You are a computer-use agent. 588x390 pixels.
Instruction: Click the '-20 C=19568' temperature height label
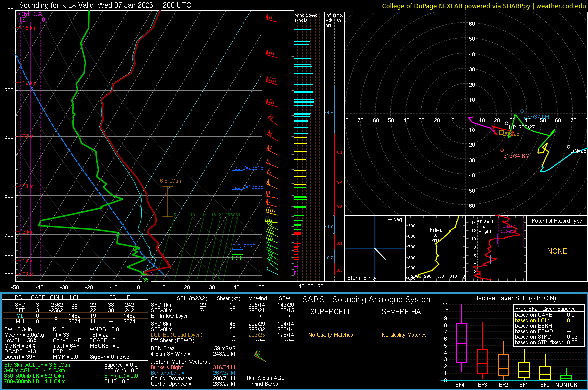coord(248,187)
